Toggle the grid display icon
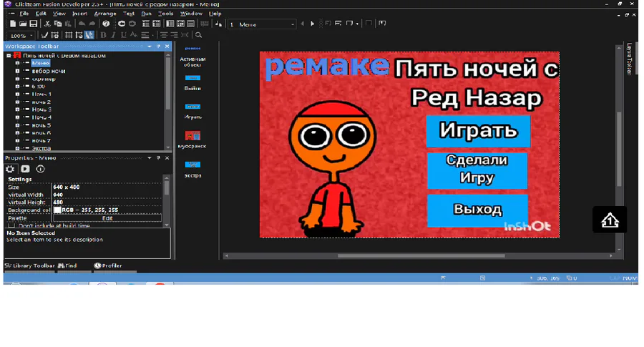The height and width of the screenshot is (347, 644). (69, 35)
